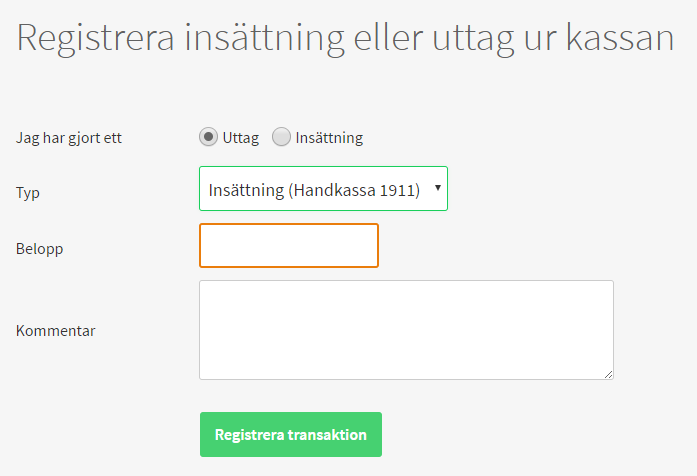The width and height of the screenshot is (697, 476).
Task: Select the Uttag radio button
Action: point(209,137)
